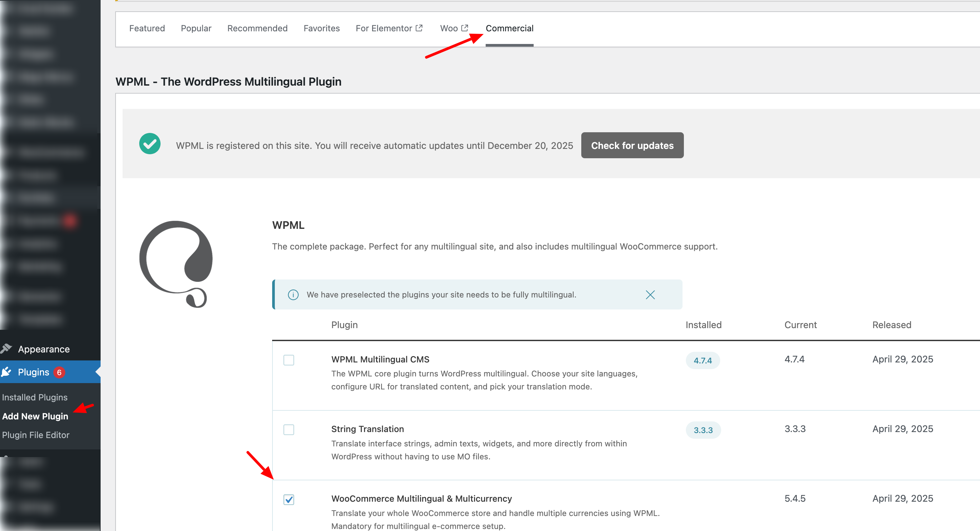Select the Commercial tab

[x=509, y=28]
